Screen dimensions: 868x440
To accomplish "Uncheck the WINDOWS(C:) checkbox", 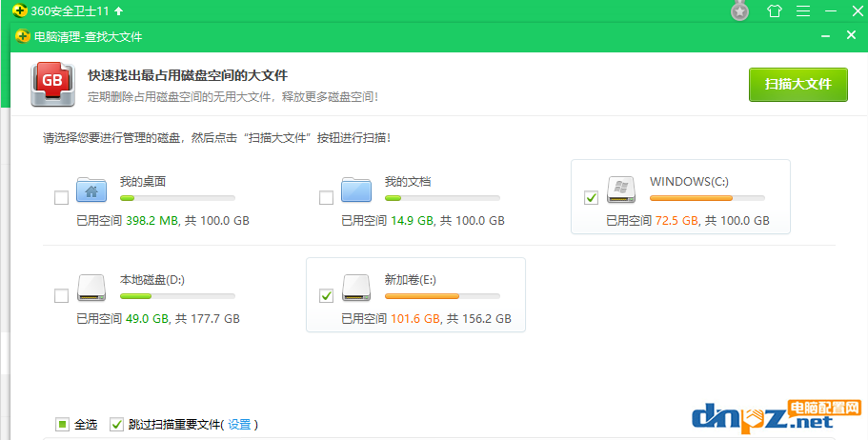I will (592, 197).
